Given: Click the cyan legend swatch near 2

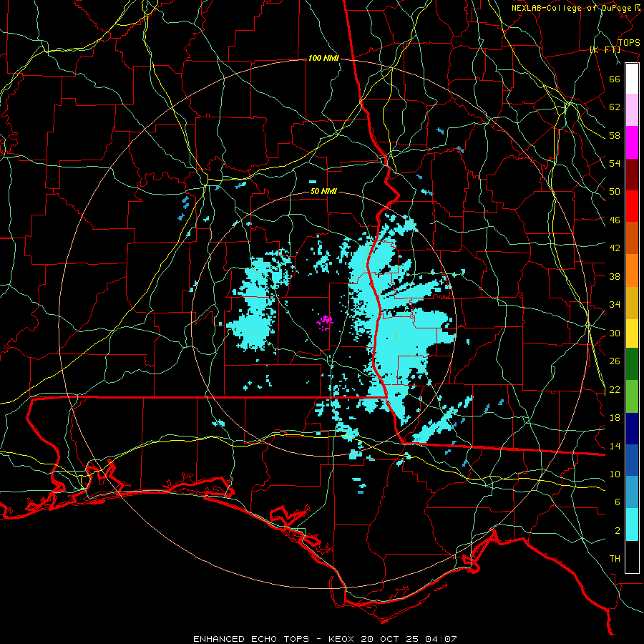Looking at the screenshot, I should 632,525.
